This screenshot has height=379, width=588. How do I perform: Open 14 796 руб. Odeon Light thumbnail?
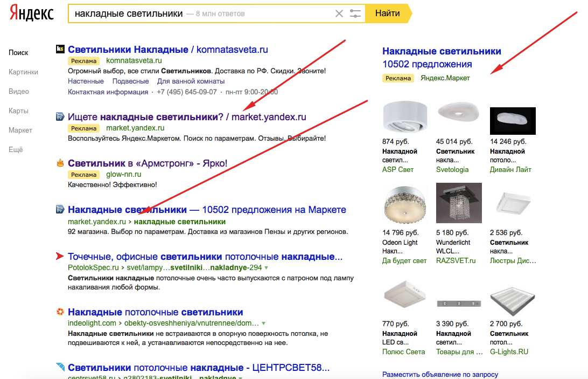click(x=404, y=205)
